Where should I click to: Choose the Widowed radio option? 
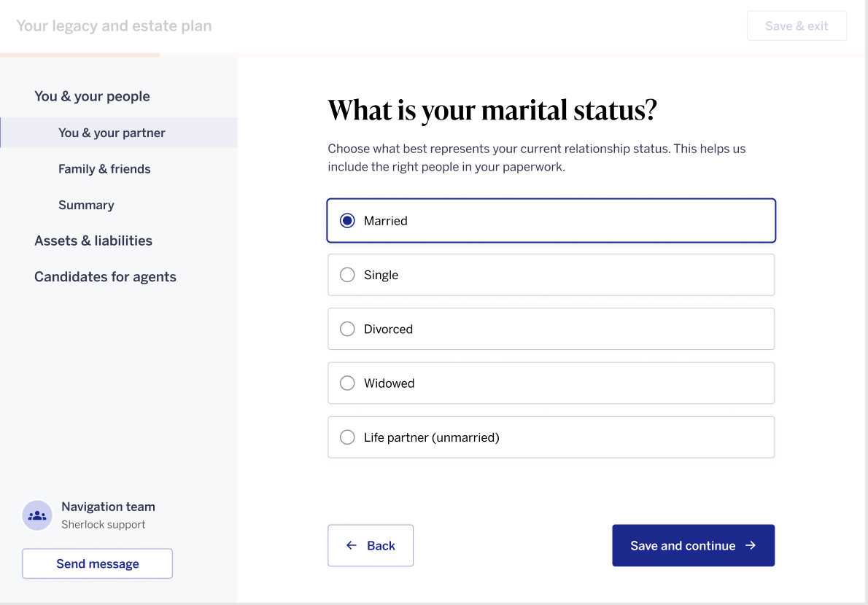click(347, 383)
